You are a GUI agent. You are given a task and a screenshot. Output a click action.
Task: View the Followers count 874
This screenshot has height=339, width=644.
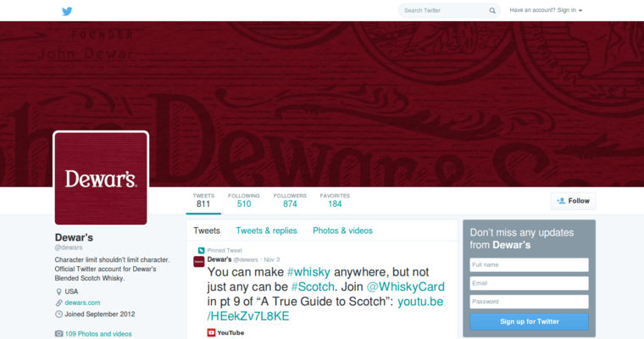click(x=290, y=200)
